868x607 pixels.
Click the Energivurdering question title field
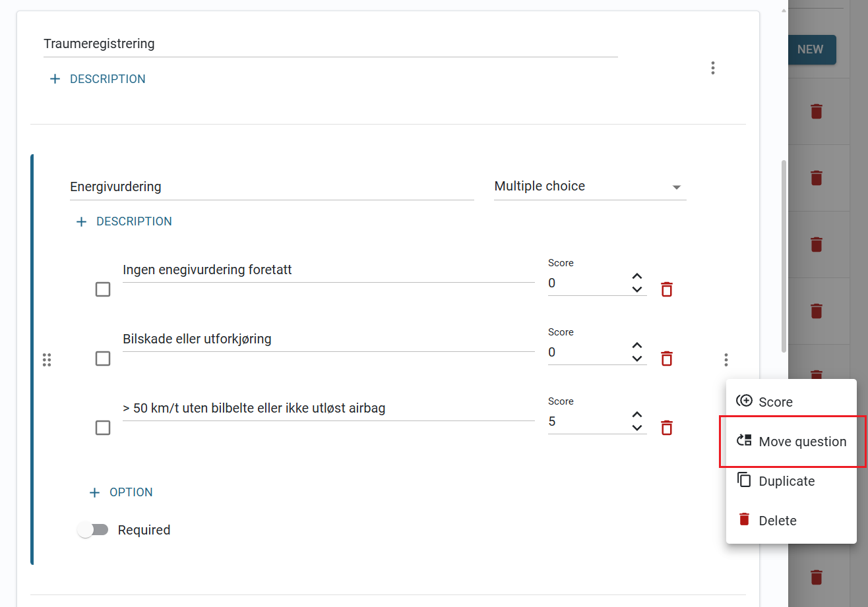pos(272,187)
